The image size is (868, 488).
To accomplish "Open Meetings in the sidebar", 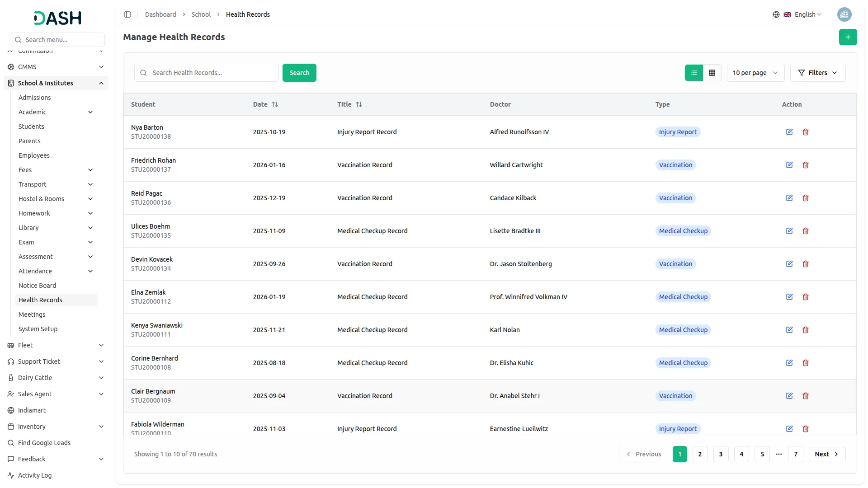I will point(32,314).
